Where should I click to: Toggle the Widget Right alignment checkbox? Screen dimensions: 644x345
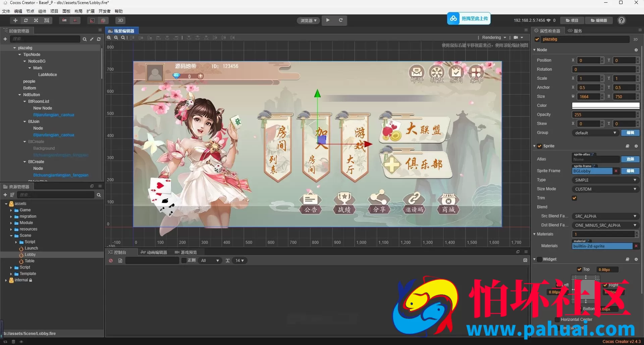coord(605,285)
